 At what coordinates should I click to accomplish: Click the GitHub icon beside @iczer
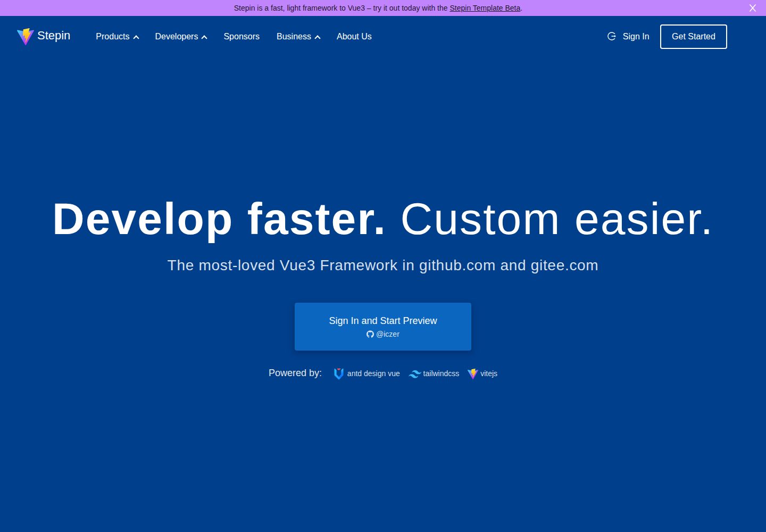pyautogui.click(x=370, y=334)
